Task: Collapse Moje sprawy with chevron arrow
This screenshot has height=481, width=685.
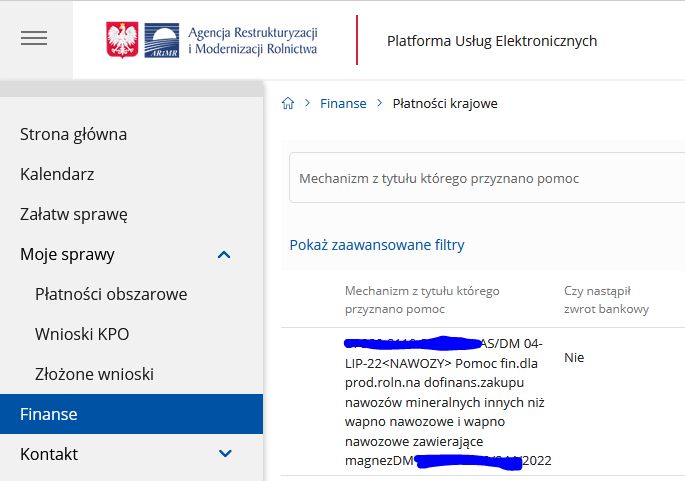Action: click(x=224, y=255)
